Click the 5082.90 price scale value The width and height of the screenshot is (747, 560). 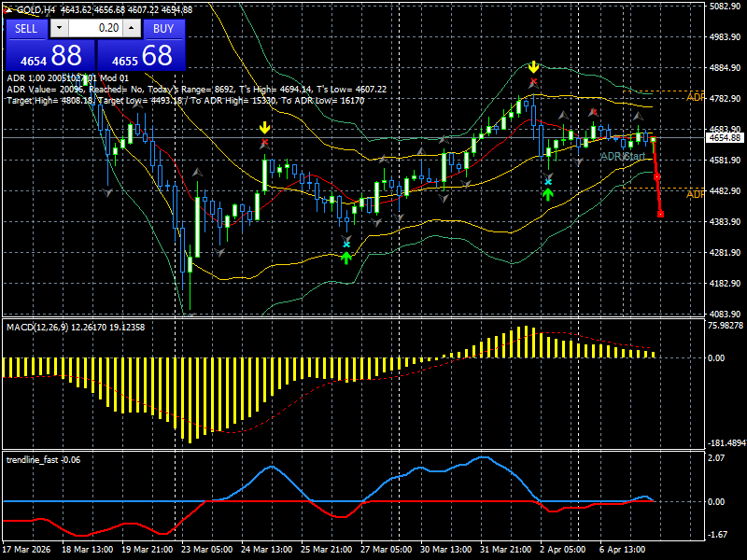pos(725,7)
